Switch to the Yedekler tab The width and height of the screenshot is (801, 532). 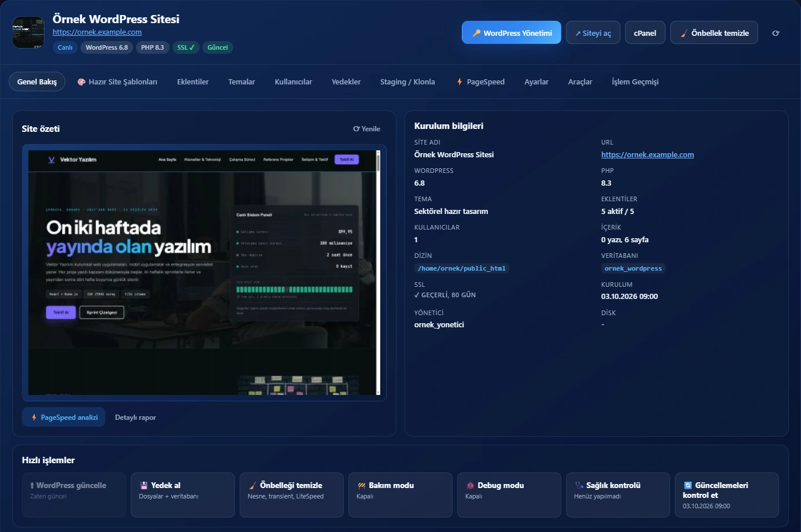tap(346, 82)
